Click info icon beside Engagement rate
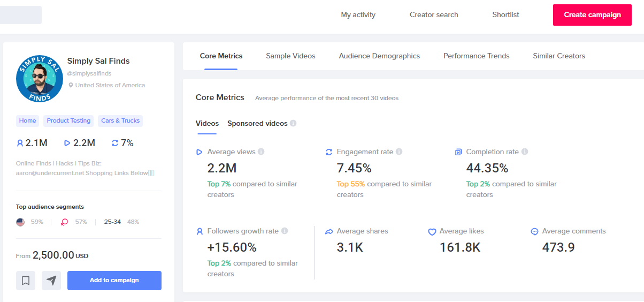Image resolution: width=644 pixels, height=302 pixels. [x=399, y=152]
